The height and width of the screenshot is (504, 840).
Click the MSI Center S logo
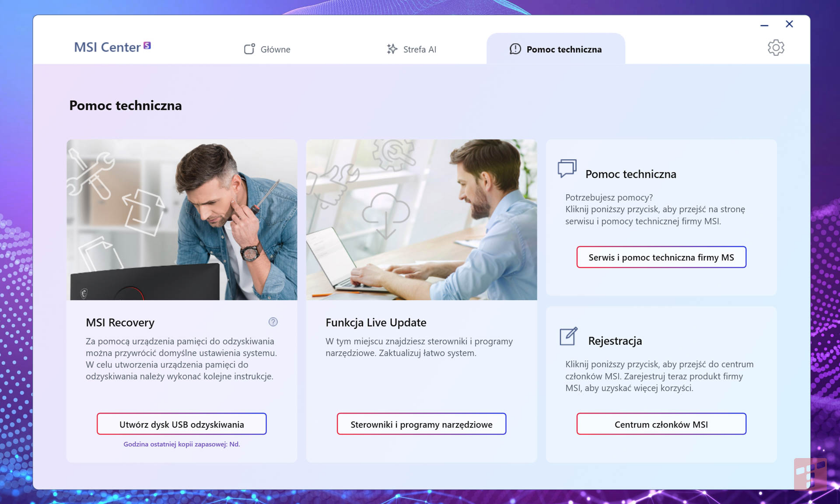tap(112, 47)
